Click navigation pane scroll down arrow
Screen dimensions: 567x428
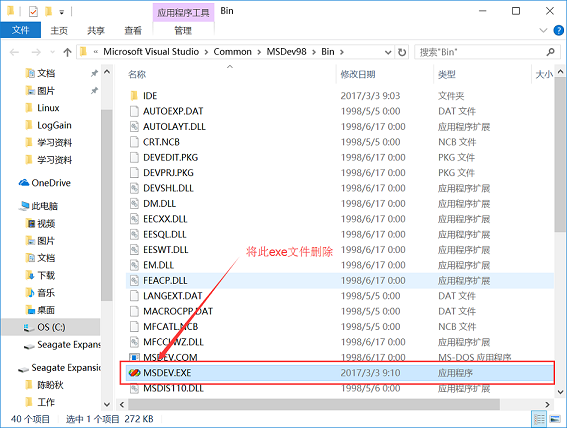coord(107,404)
